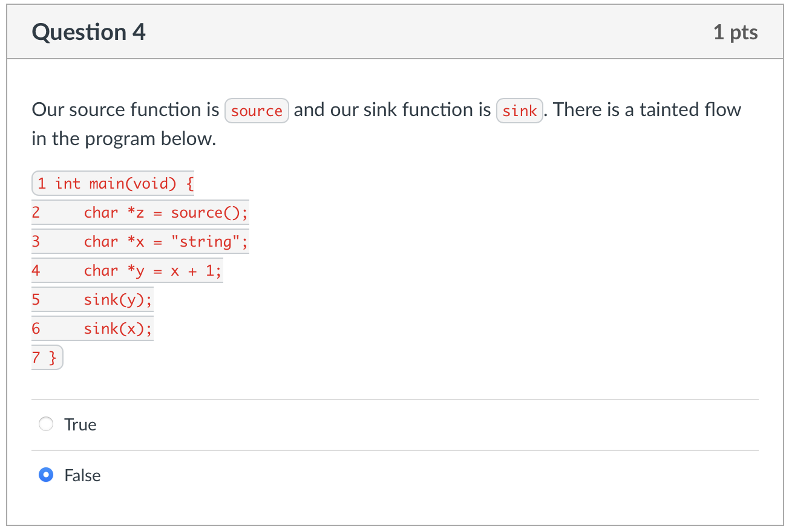
Task: Click the 1 pts label
Action: 736,33
